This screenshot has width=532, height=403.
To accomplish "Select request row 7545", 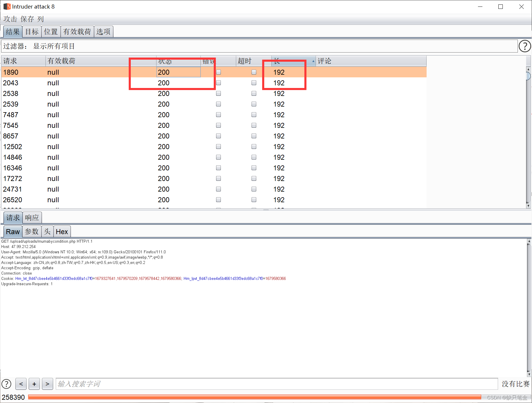I will 214,125.
